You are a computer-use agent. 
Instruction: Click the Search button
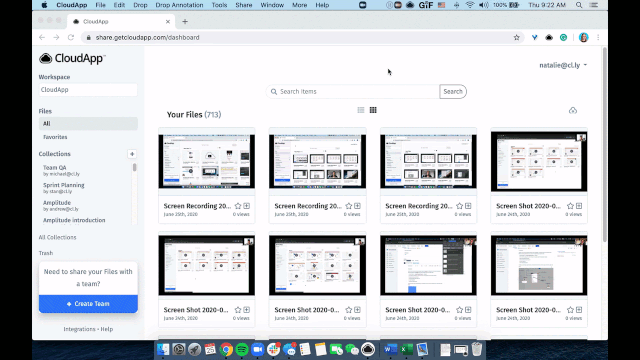pyautogui.click(x=453, y=91)
